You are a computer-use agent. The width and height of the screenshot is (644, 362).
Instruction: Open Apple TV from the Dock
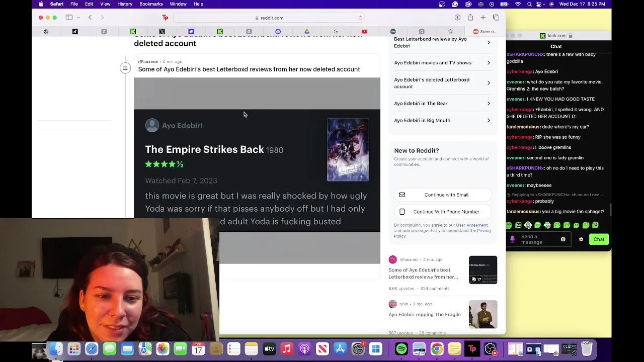pyautogui.click(x=269, y=349)
